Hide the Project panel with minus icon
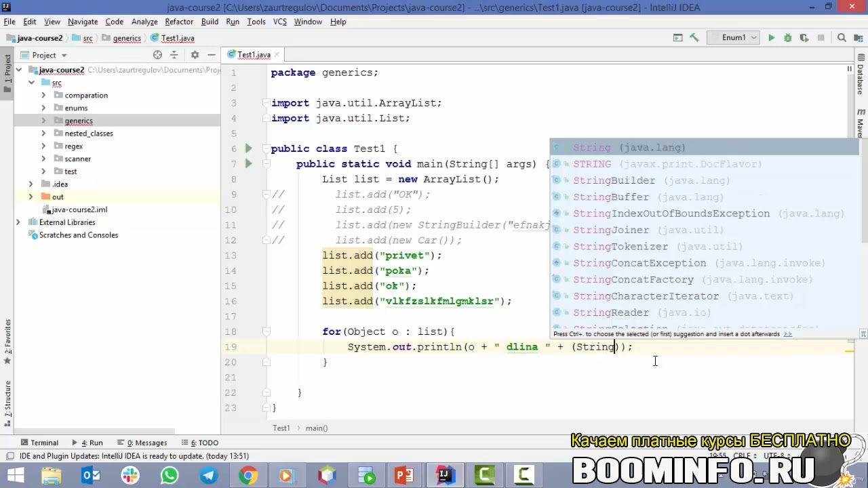 (x=212, y=55)
